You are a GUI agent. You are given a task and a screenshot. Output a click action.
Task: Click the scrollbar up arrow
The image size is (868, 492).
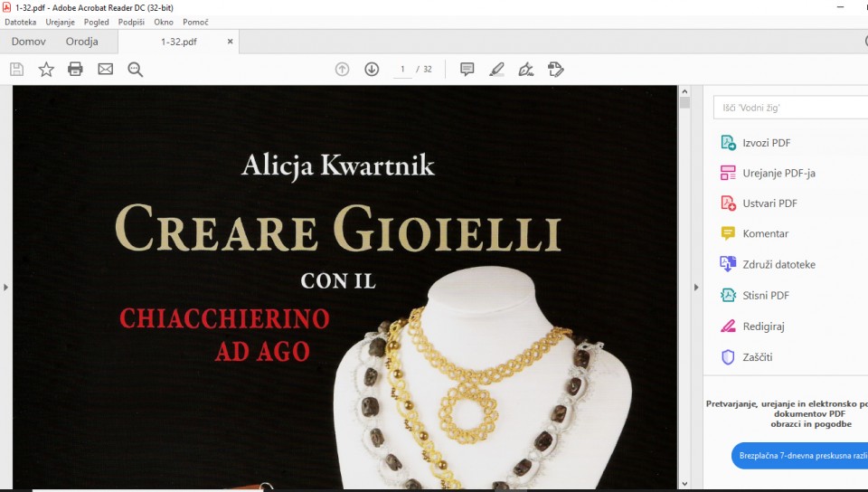click(684, 92)
